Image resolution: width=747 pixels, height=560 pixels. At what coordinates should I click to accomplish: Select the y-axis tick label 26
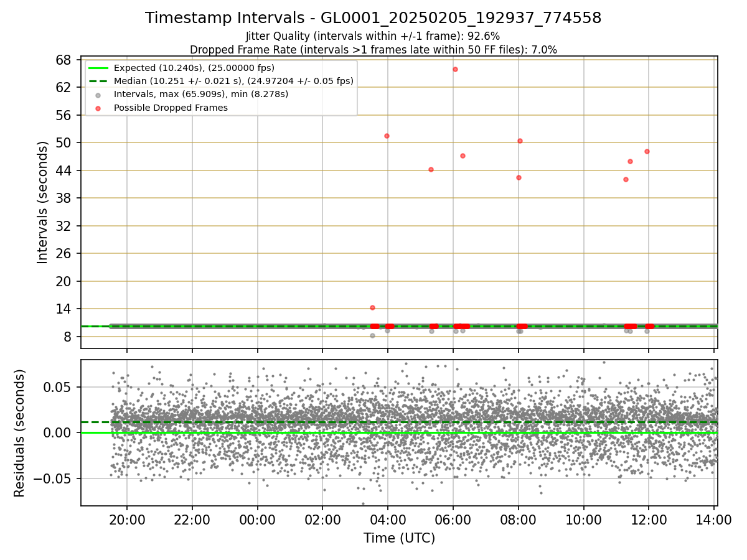pos(63,254)
